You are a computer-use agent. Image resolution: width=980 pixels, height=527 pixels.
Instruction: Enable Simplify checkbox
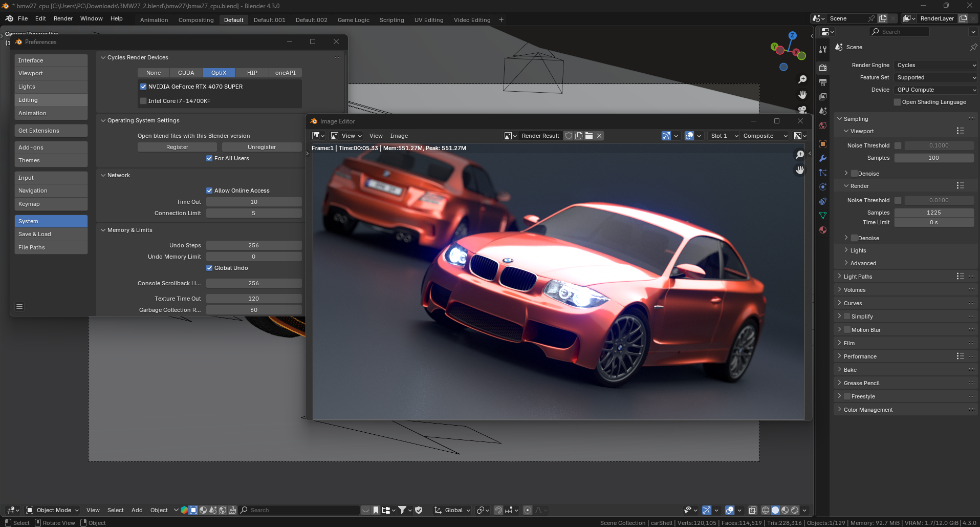pos(847,317)
